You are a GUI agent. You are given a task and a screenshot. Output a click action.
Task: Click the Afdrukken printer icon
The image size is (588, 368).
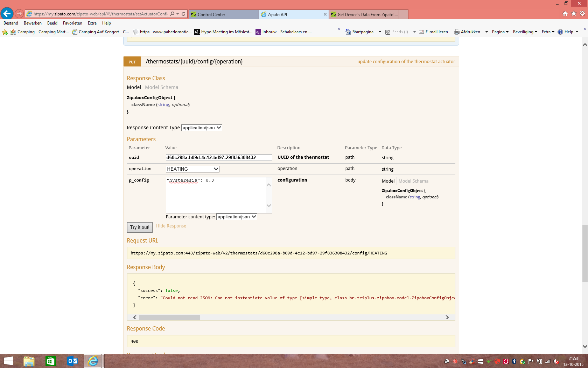coord(456,32)
